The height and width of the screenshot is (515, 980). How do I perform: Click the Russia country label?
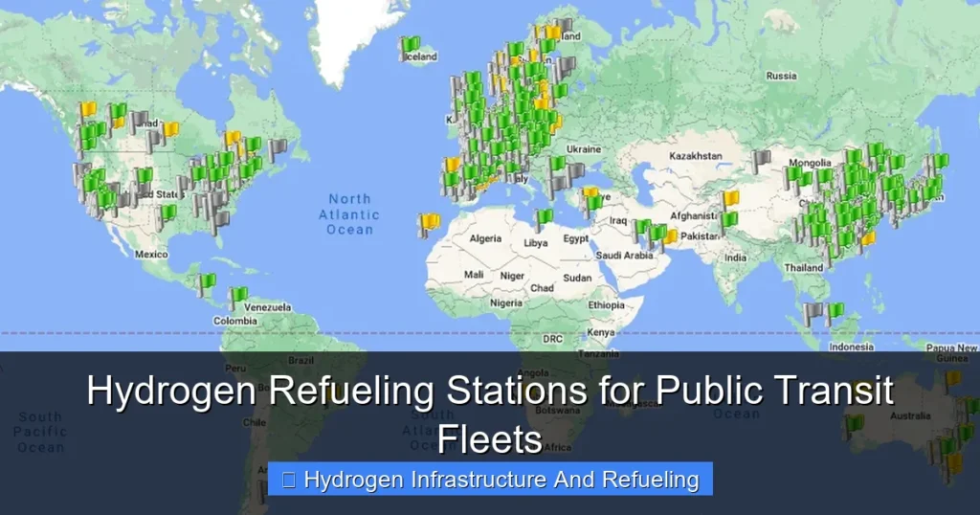click(x=781, y=76)
